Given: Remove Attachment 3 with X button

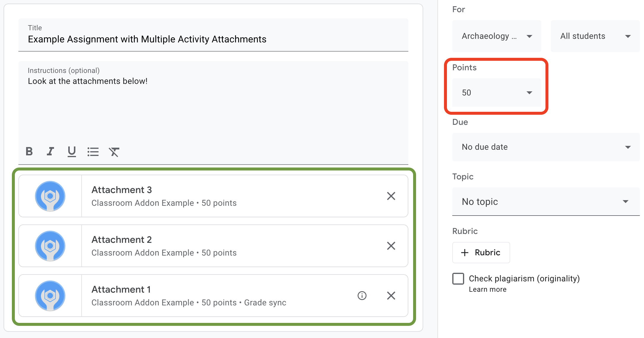Looking at the screenshot, I should (391, 196).
